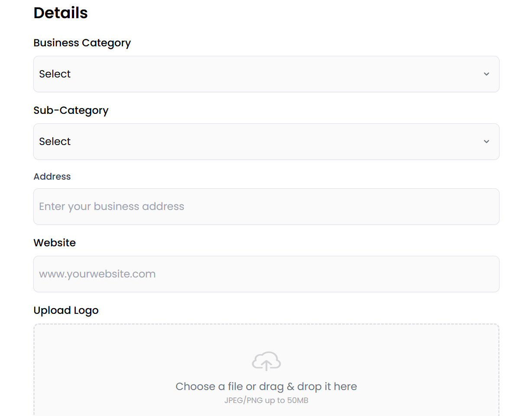The image size is (532, 416).
Task: Click the Sub-Category label
Action: [71, 110]
